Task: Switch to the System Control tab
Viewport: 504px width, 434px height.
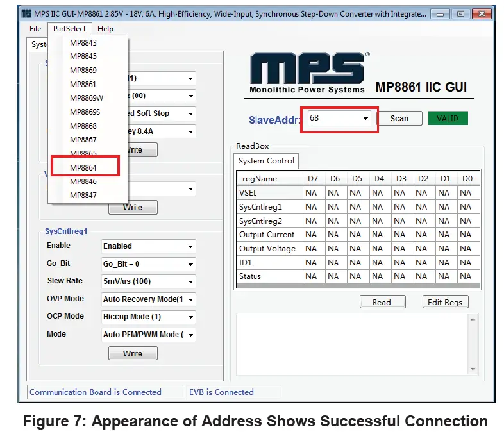Action: (266, 161)
